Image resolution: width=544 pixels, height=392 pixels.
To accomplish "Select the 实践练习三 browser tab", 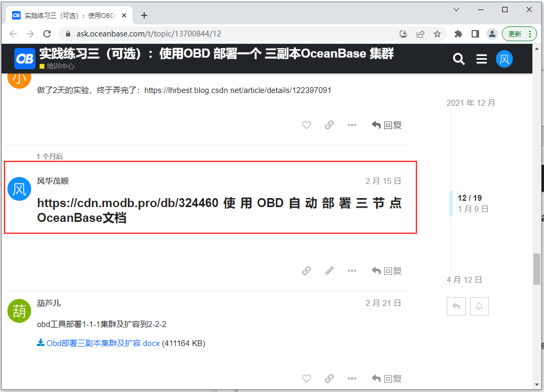I will (69, 15).
